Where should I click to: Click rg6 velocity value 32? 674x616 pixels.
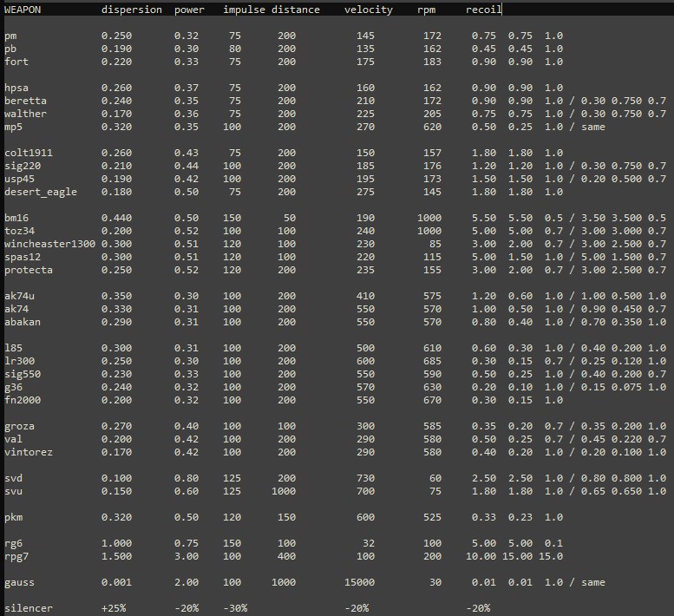[369, 543]
